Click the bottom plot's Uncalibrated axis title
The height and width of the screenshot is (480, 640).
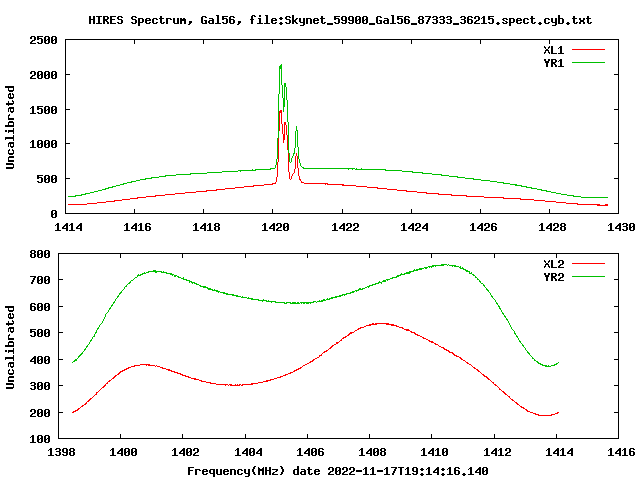10,347
